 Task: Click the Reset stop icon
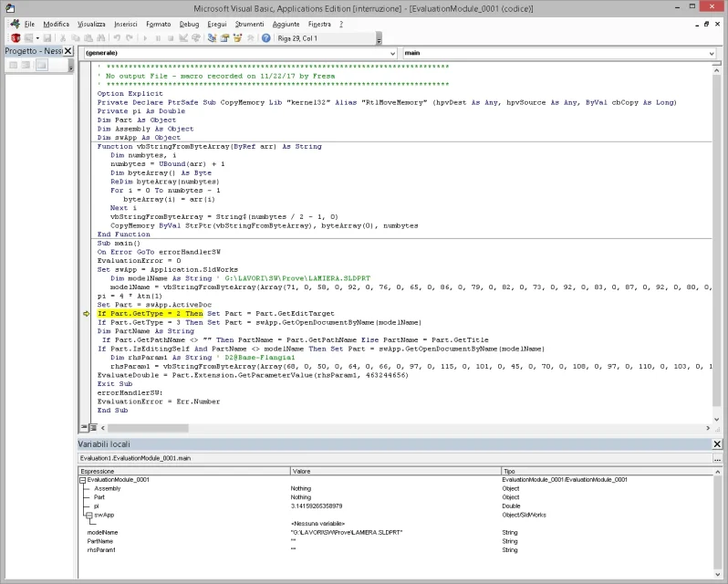(x=171, y=38)
